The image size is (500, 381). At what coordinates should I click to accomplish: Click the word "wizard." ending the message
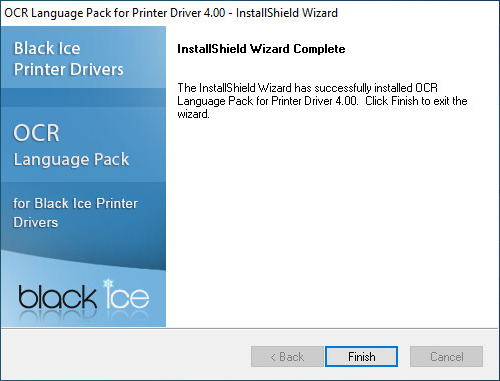193,114
